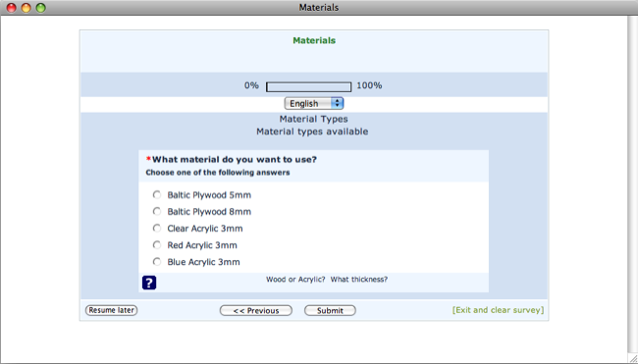Screen dimensions: 638x364
Task: Pick Blue Acrylic 3mm radio button
Action: [x=157, y=262]
